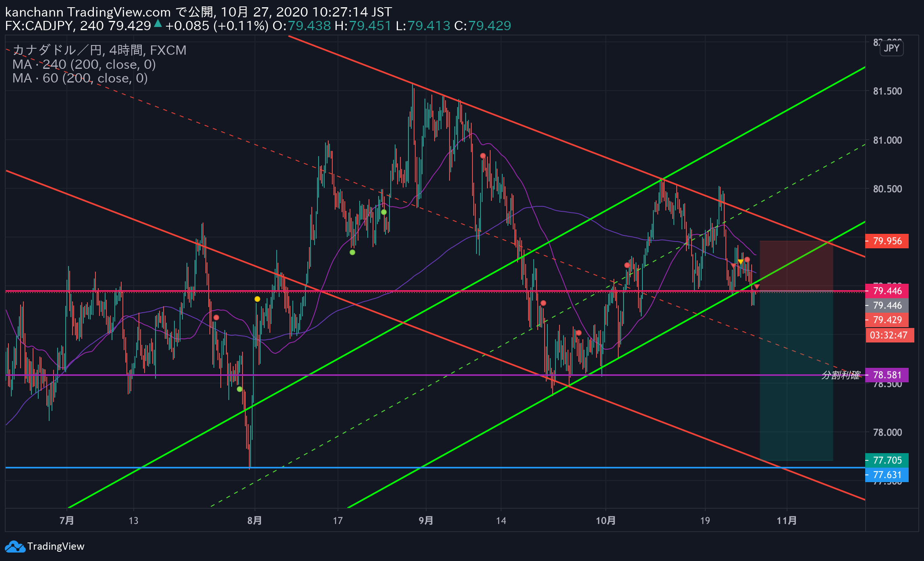Click the green dot marker below 17 August candles
This screenshot has height=561, width=924.
pos(352,252)
